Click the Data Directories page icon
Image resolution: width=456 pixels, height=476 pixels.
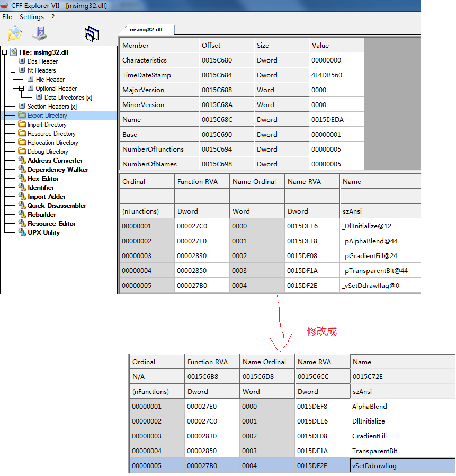pos(39,97)
